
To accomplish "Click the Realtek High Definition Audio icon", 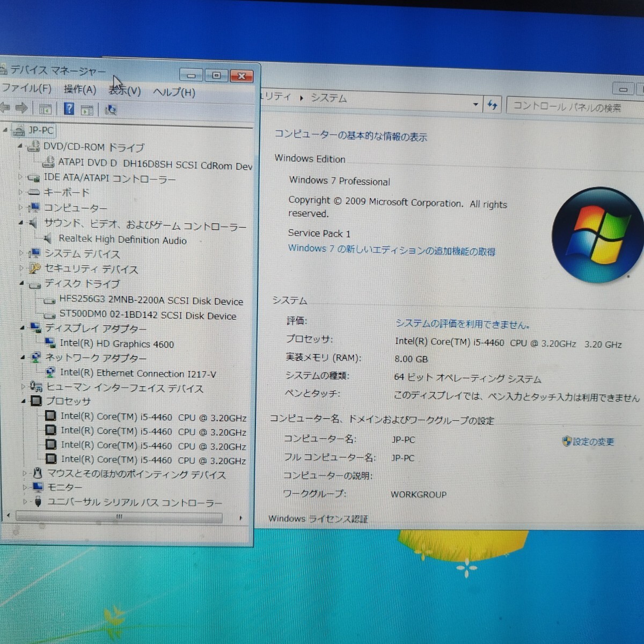I will [x=48, y=238].
